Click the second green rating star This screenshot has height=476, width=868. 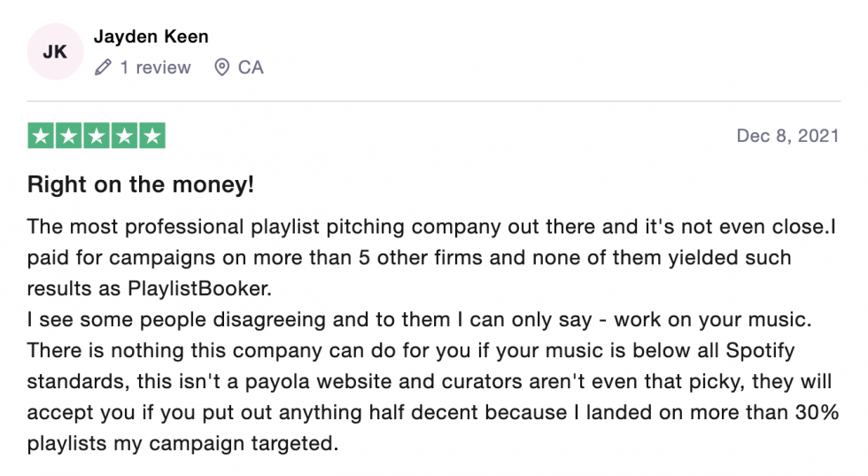point(69,136)
